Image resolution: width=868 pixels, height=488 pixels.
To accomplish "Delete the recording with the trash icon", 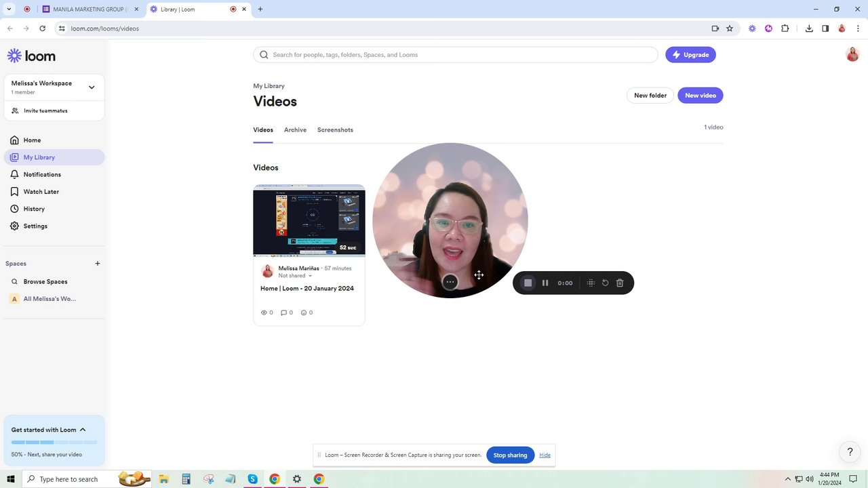I will [620, 283].
